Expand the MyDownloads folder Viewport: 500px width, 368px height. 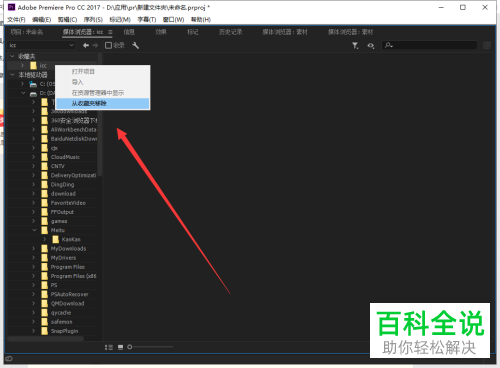click(33, 248)
